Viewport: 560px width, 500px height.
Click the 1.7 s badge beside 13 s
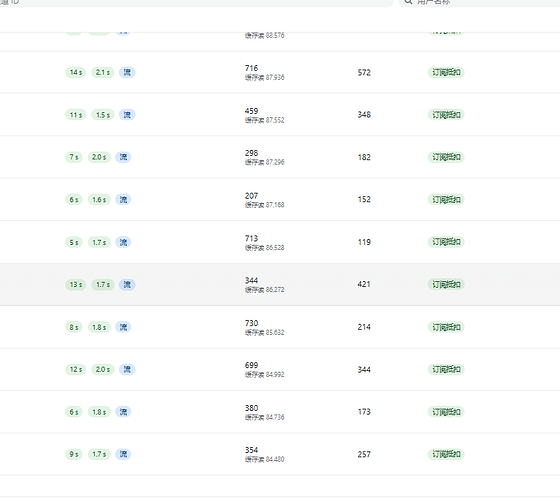click(x=103, y=285)
